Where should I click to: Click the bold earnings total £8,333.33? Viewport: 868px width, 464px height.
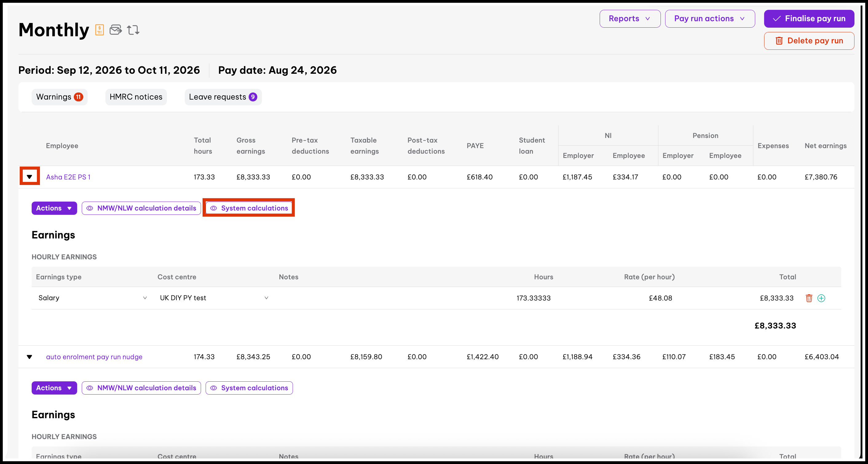pyautogui.click(x=775, y=325)
